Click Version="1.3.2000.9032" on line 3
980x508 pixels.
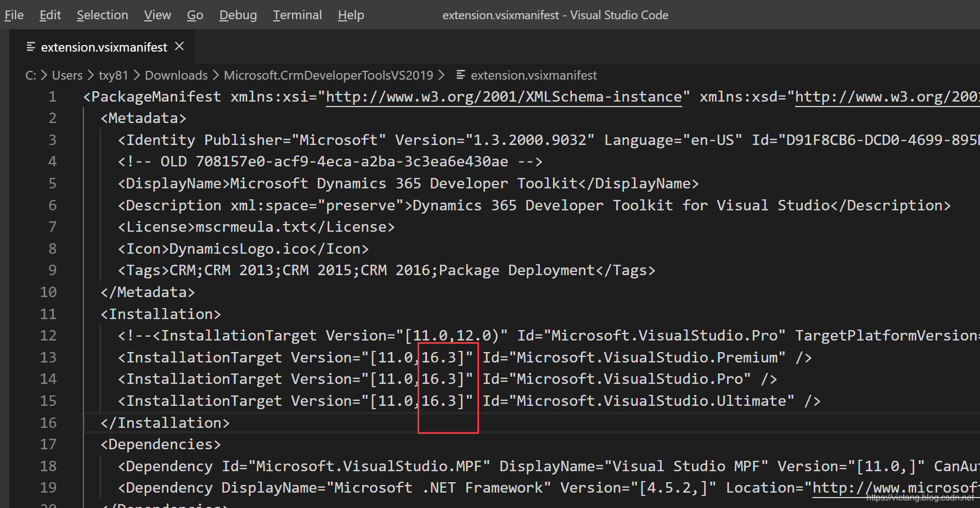[x=495, y=140]
